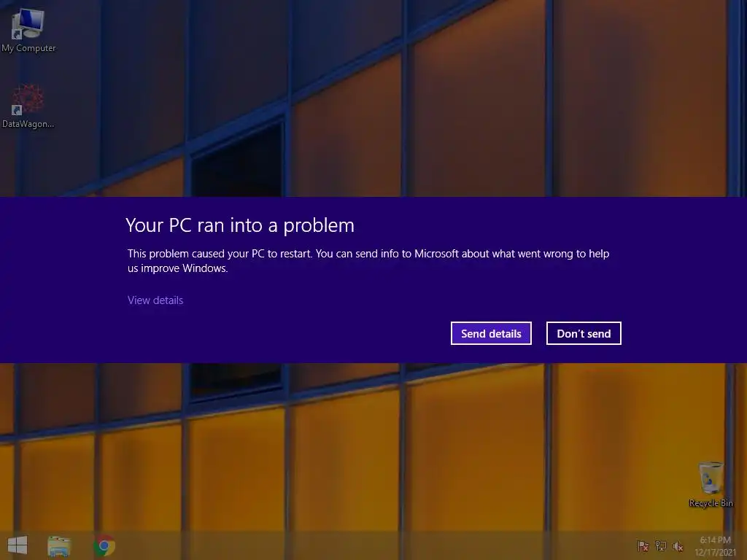This screenshot has height=560, width=747.
Task: Open the Windows Start button
Action: point(18,545)
